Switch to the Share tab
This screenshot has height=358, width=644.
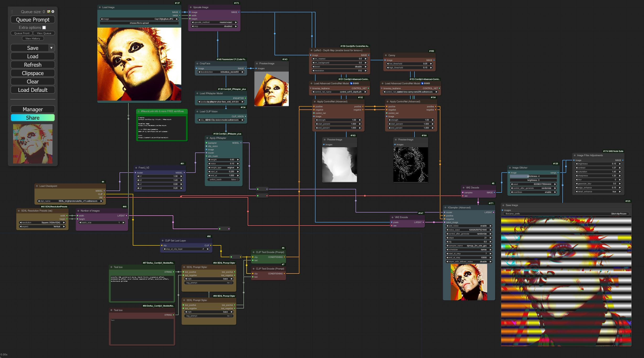pyautogui.click(x=33, y=118)
